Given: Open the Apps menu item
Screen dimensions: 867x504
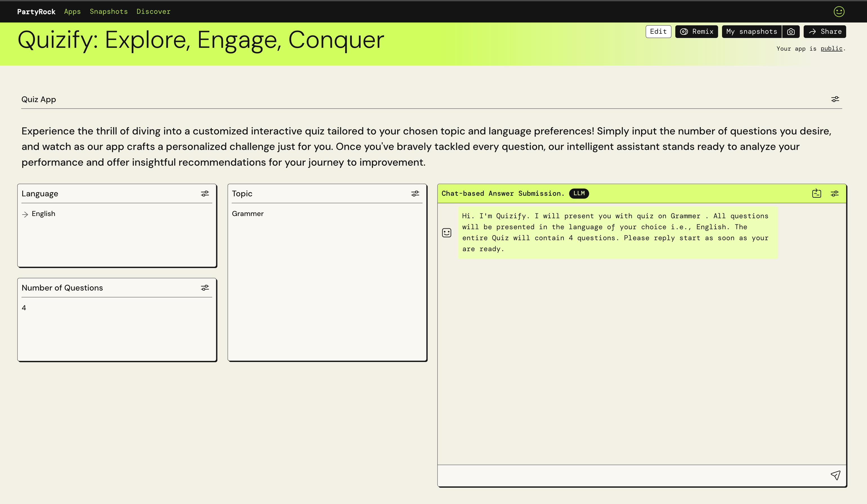Looking at the screenshot, I should [72, 11].
